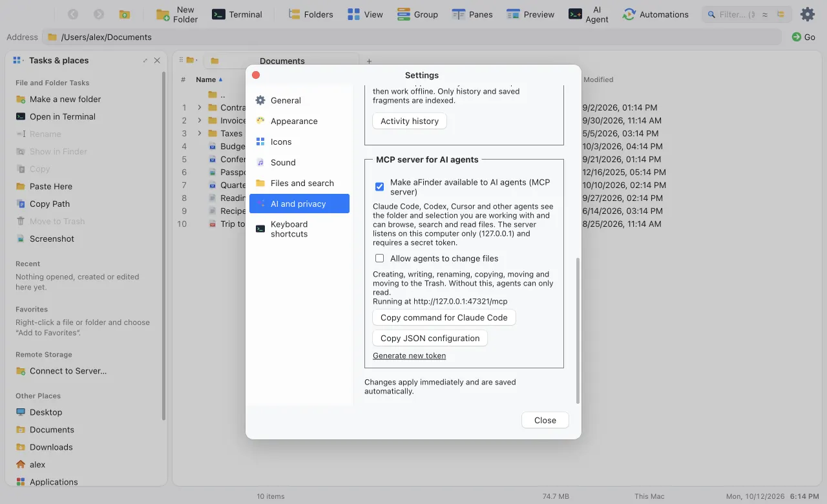This screenshot has height=504, width=827.
Task: Check Allow agents to change files
Action: (x=379, y=258)
